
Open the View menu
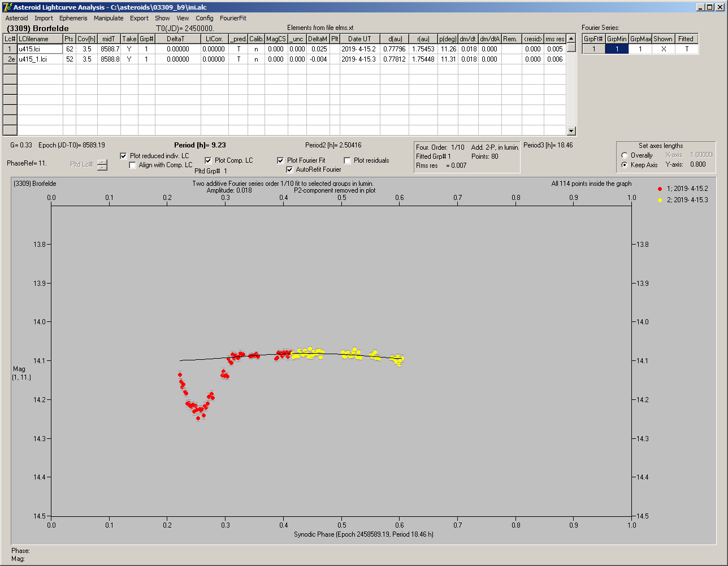[x=183, y=18]
